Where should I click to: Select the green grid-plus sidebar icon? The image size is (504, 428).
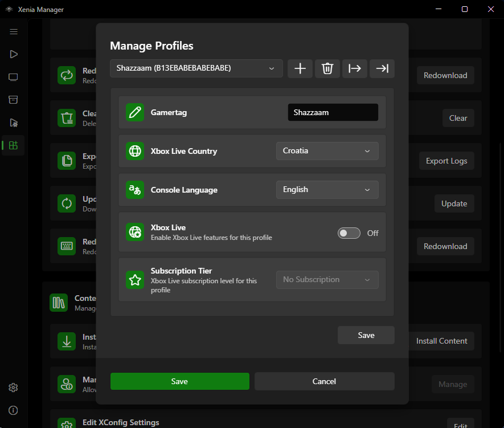click(13, 145)
